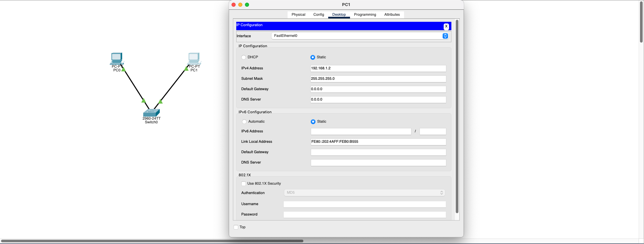The height and width of the screenshot is (244, 644).
Task: Click the 802.1X section heading
Action: pos(245,175)
